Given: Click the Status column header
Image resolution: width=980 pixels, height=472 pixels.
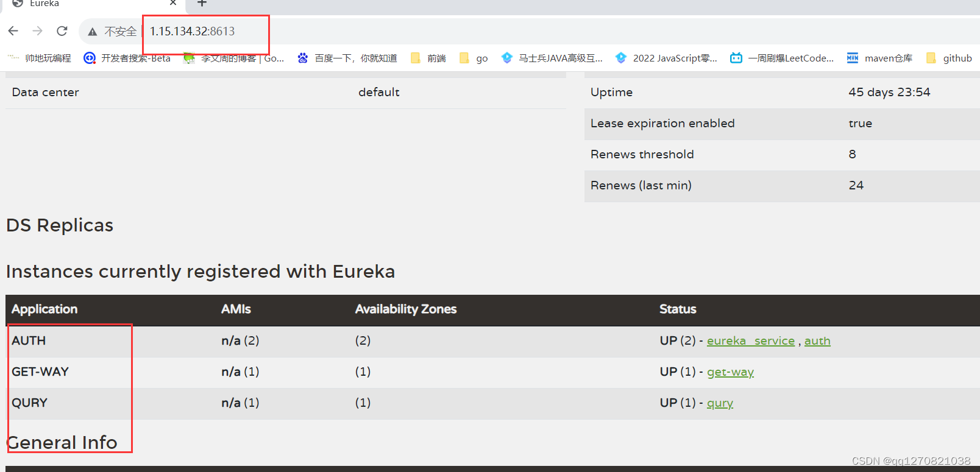Looking at the screenshot, I should [678, 309].
